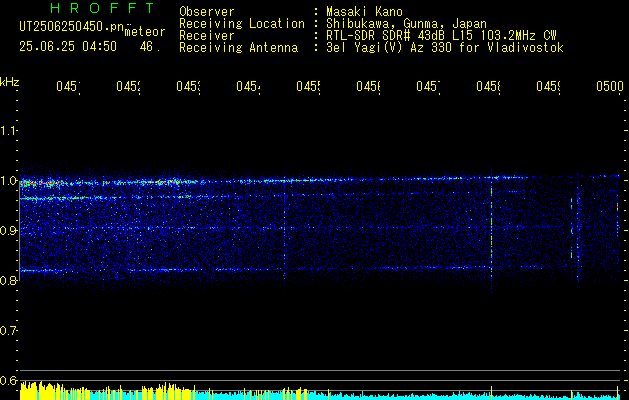The image size is (629, 400).
Task: Click the 1.1 frequency axis label
Action: 8,130
